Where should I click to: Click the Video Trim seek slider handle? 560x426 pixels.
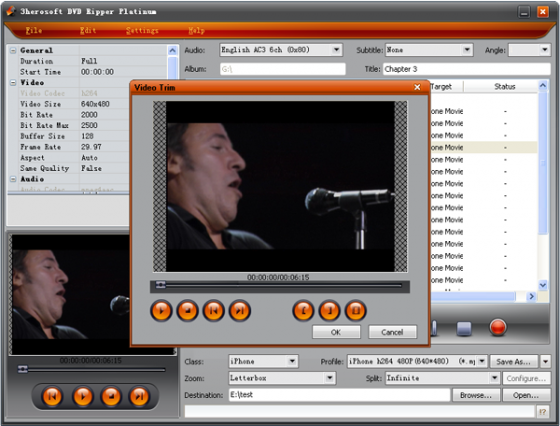(161, 285)
